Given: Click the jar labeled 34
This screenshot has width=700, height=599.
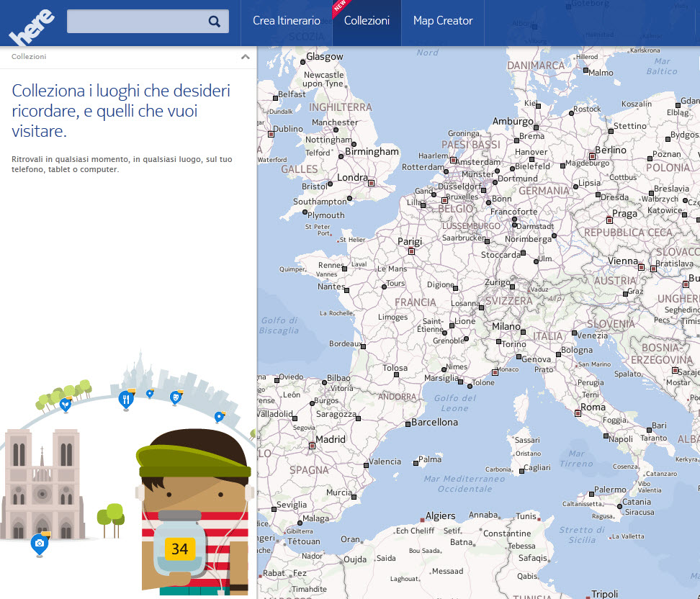Looking at the screenshot, I should pos(179,544).
